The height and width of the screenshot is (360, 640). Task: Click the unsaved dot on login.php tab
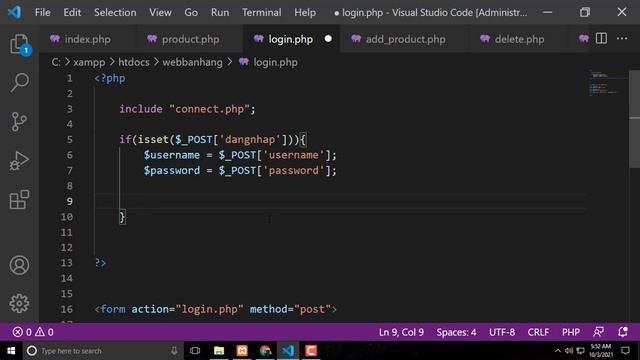[x=328, y=39]
